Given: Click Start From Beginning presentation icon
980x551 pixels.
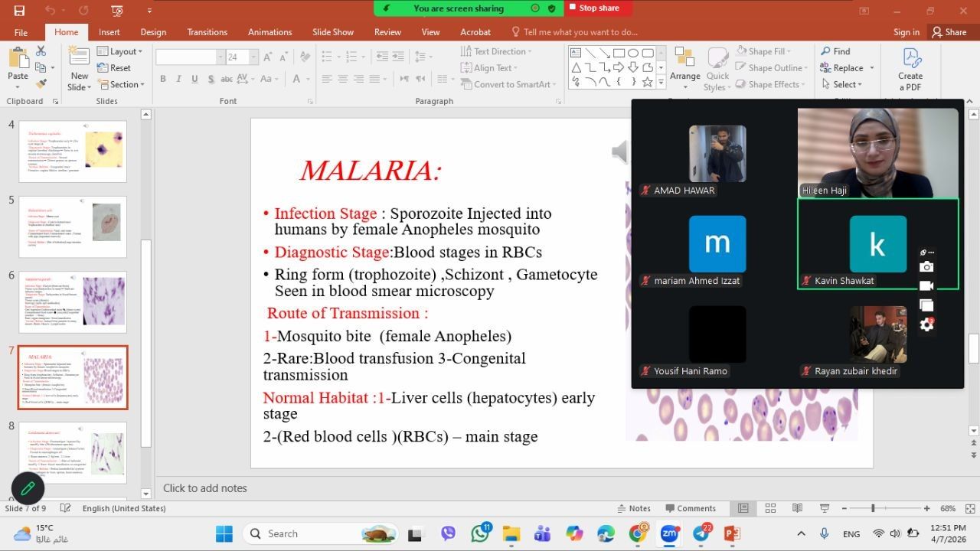Looking at the screenshot, I should tap(116, 11).
